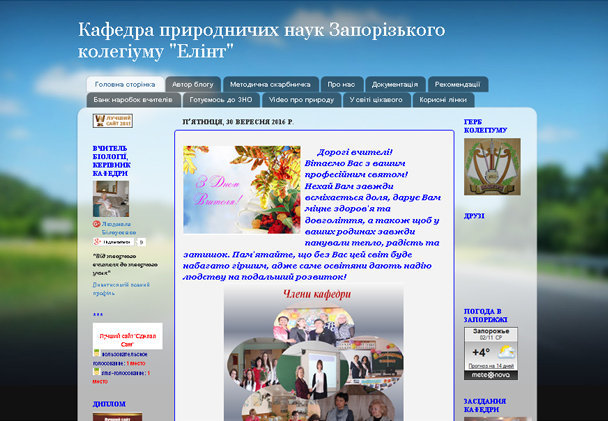Open the teacher's profile photo
The image size is (608, 421).
(111, 197)
